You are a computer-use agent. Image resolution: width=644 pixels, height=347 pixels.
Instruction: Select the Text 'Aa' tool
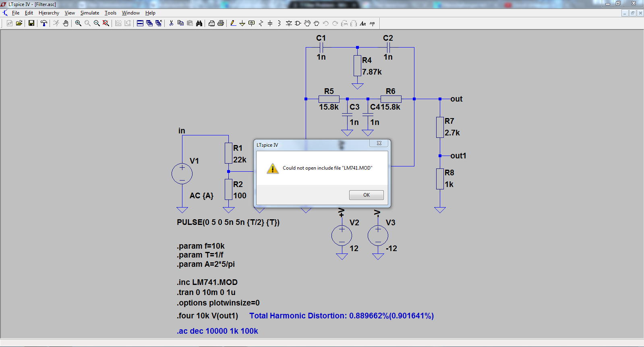pyautogui.click(x=363, y=23)
